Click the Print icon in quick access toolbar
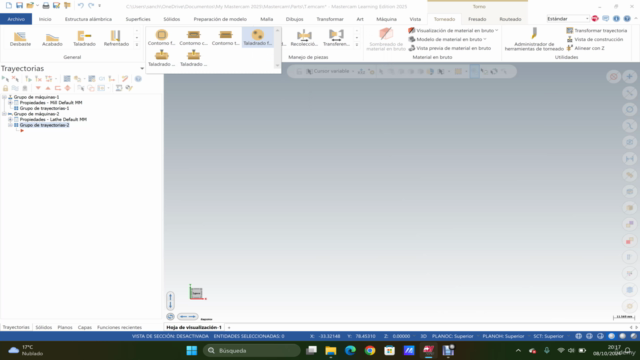The width and height of the screenshot is (640, 360). pos(46,5)
